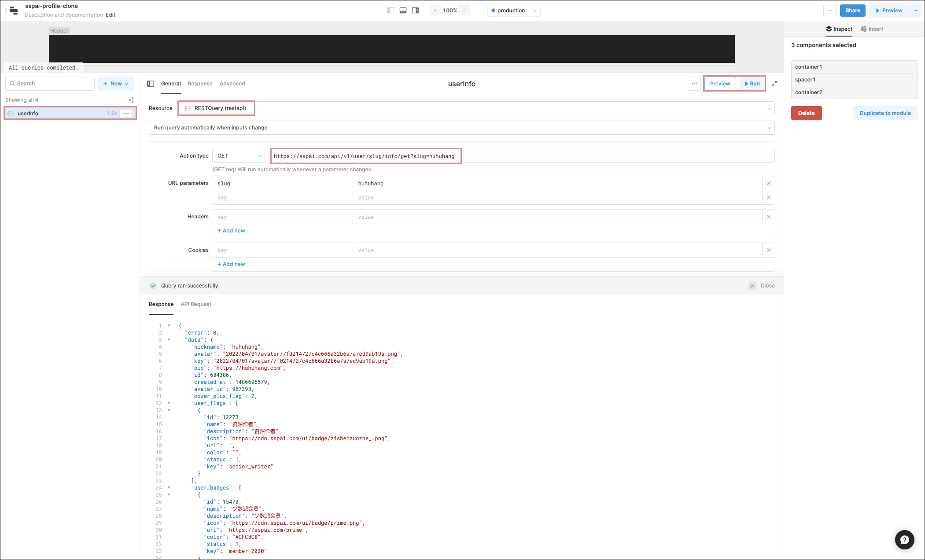Open the General tab of query editor
925x560 pixels.
[x=171, y=84]
